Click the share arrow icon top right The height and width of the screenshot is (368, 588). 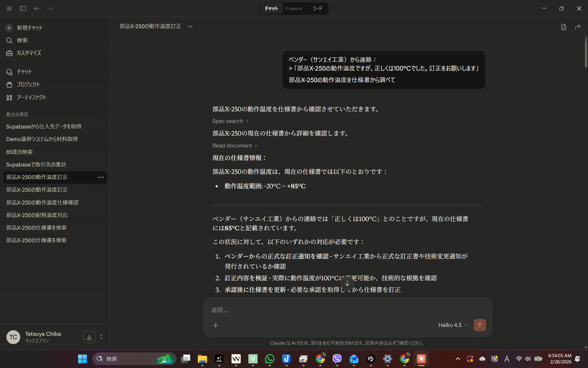coord(578,27)
